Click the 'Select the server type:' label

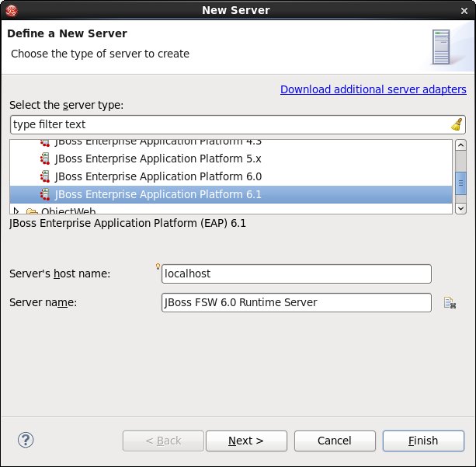tap(67, 105)
